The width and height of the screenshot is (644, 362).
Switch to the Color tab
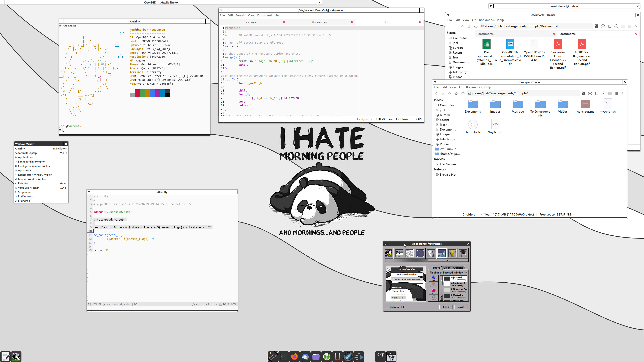(446, 268)
